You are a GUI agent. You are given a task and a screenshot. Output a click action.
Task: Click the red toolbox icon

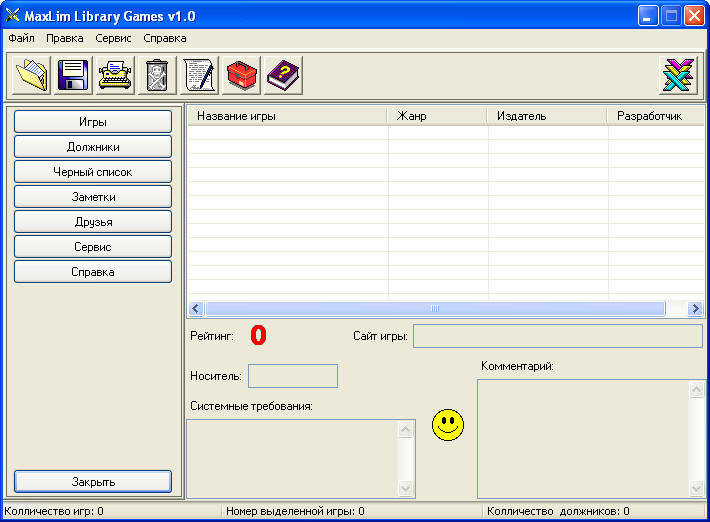pyautogui.click(x=242, y=75)
